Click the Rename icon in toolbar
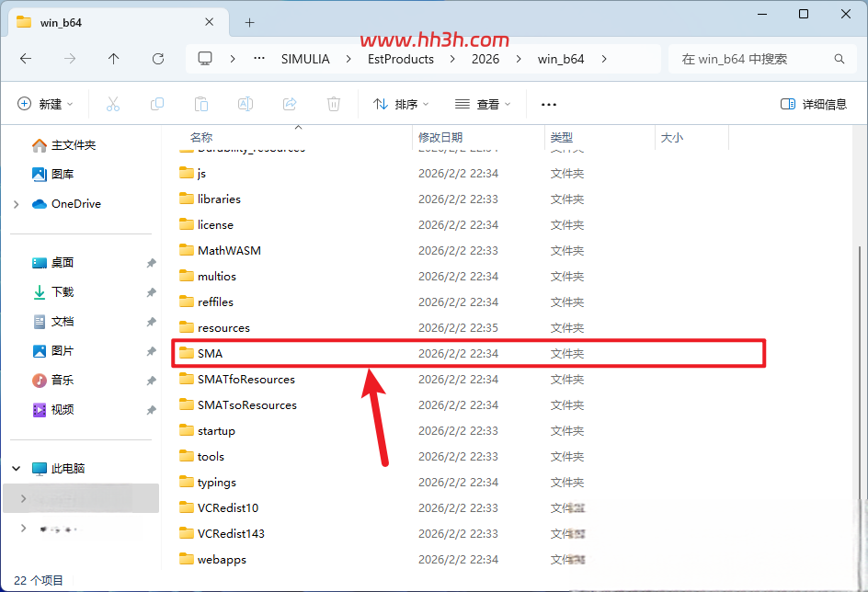Viewport: 868px width, 592px height. (246, 104)
